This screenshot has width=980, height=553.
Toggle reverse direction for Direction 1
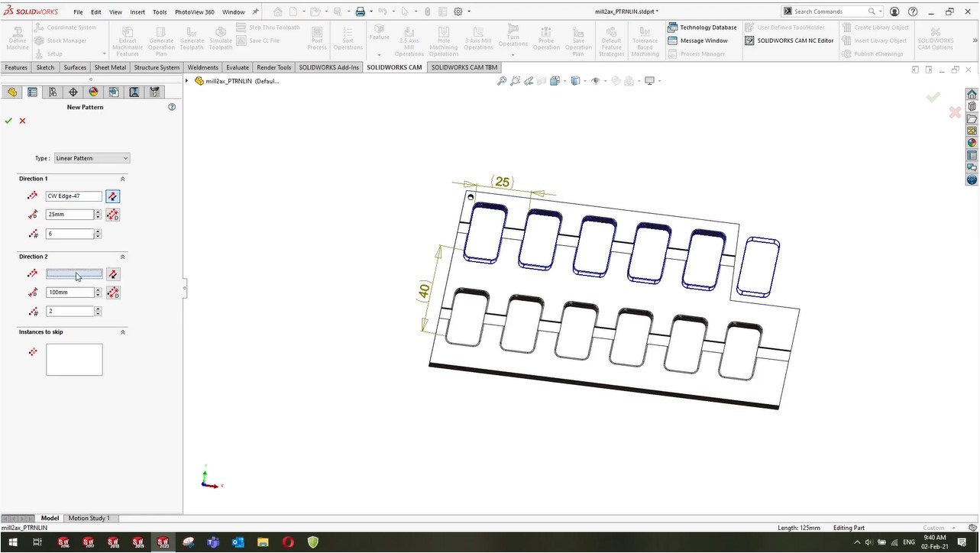pyautogui.click(x=112, y=196)
